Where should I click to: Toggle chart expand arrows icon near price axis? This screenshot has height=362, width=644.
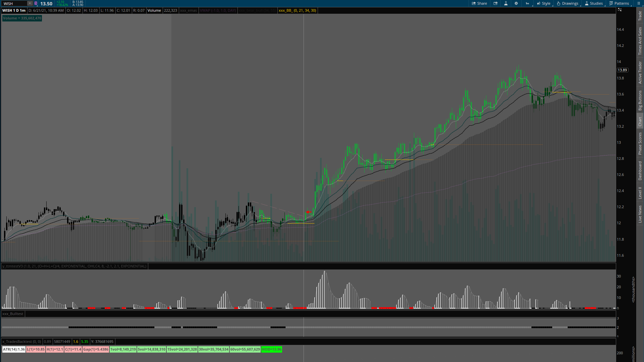[620, 10]
